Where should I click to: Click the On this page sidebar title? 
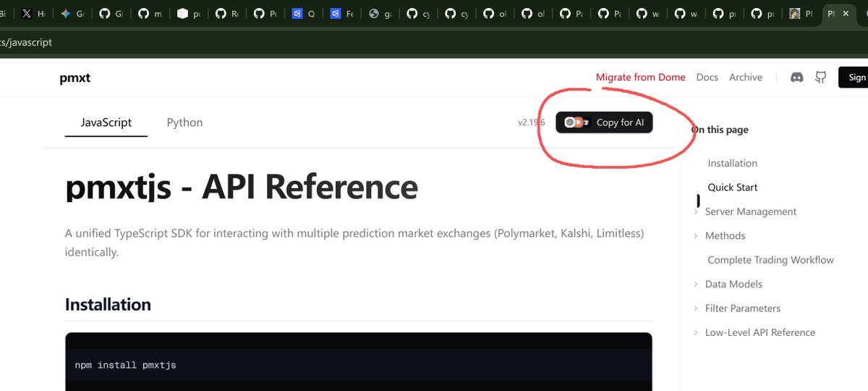(x=720, y=130)
